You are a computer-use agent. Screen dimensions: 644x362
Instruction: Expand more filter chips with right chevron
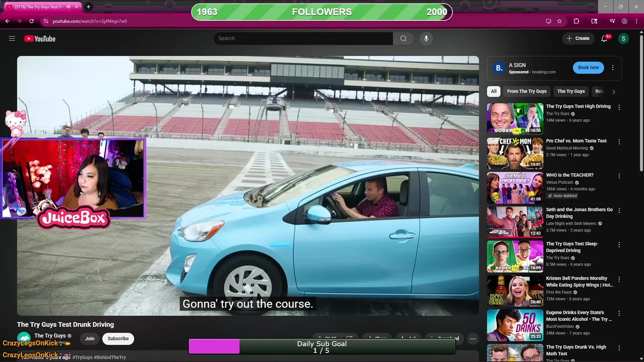point(613,92)
